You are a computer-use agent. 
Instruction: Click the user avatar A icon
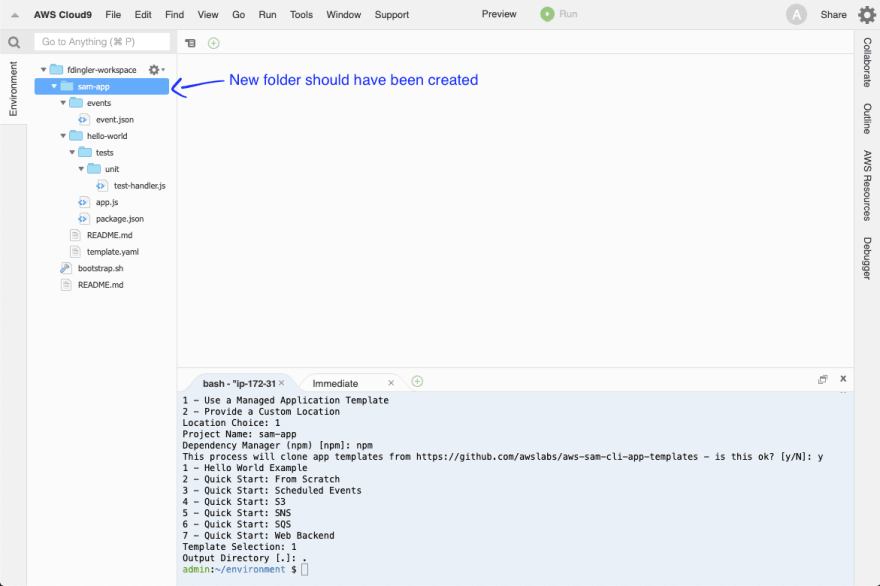[796, 15]
